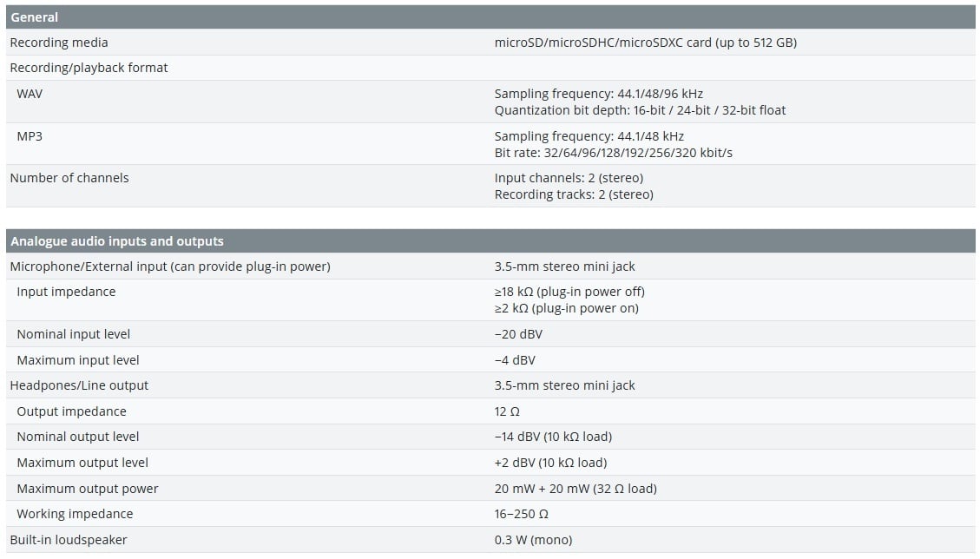The width and height of the screenshot is (980, 559).
Task: Select the Recording media row label
Action: click(x=59, y=43)
